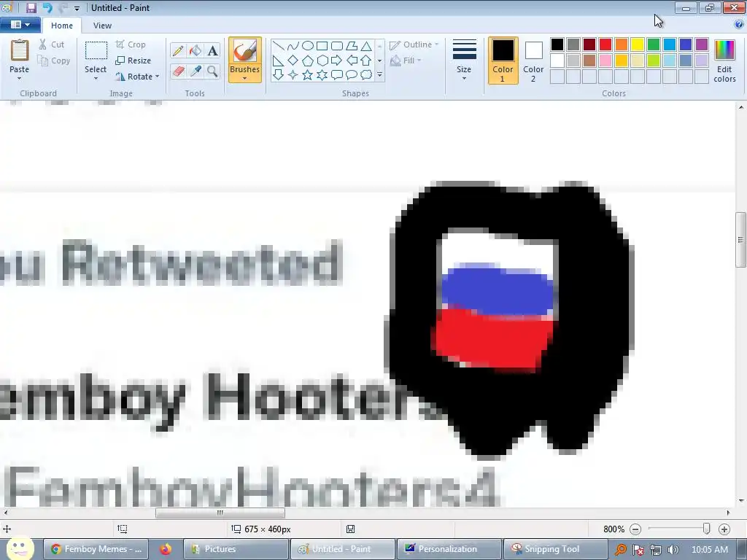Open the Rotate dropdown
747x560 pixels.
click(x=137, y=77)
